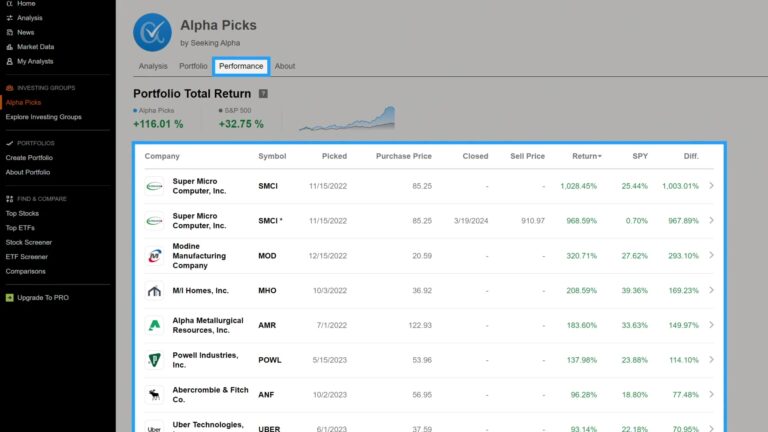Switch to the Portfolio tab
This screenshot has height=432, width=768.
pos(193,66)
